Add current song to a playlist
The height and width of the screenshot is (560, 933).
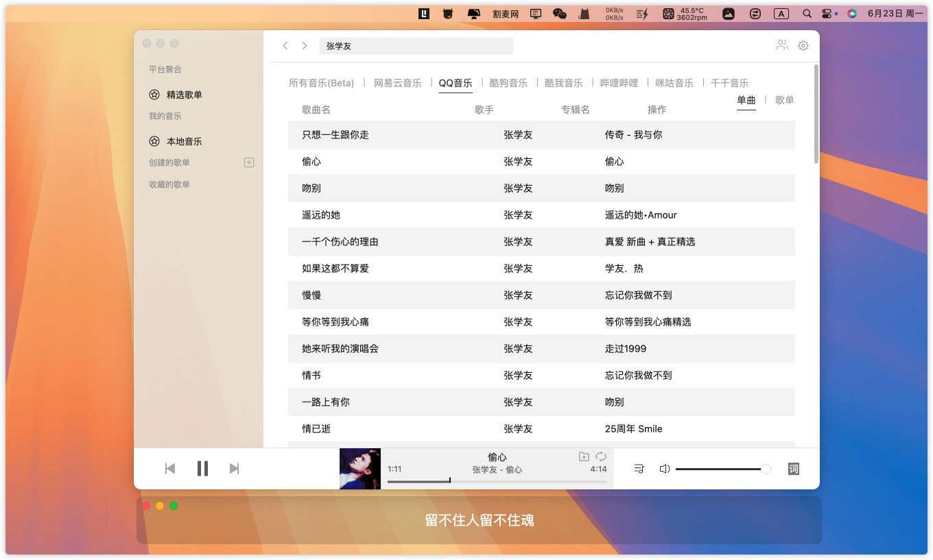click(x=584, y=456)
